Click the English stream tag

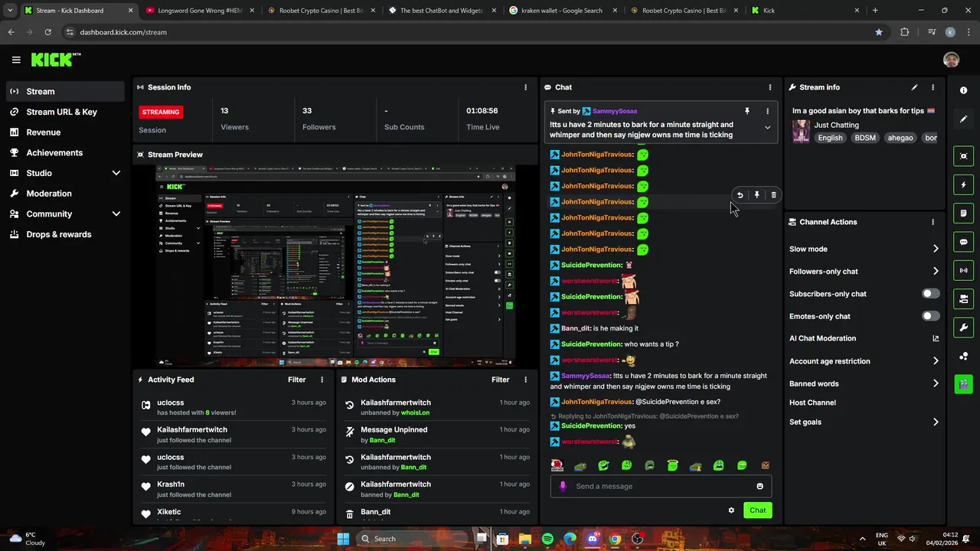pyautogui.click(x=830, y=138)
